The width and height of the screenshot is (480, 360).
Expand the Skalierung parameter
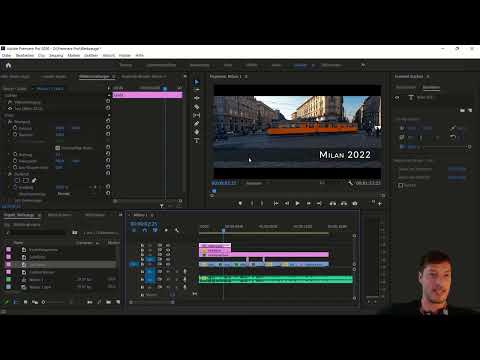10,134
